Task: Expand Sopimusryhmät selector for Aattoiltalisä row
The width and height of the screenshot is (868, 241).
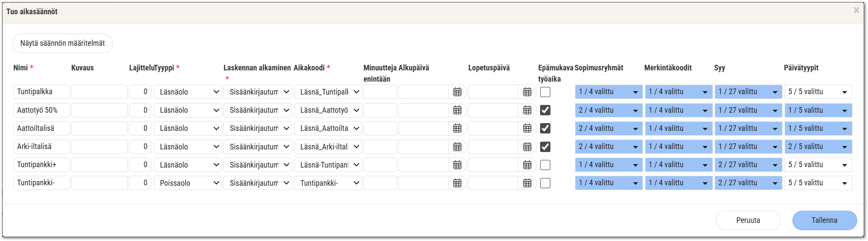Action: click(x=608, y=128)
